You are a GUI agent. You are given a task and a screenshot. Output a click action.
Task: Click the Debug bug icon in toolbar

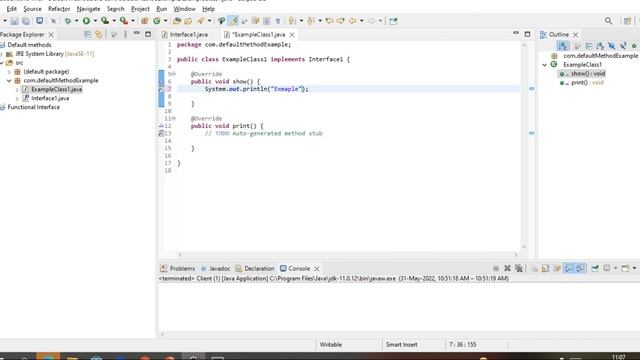pos(68,21)
